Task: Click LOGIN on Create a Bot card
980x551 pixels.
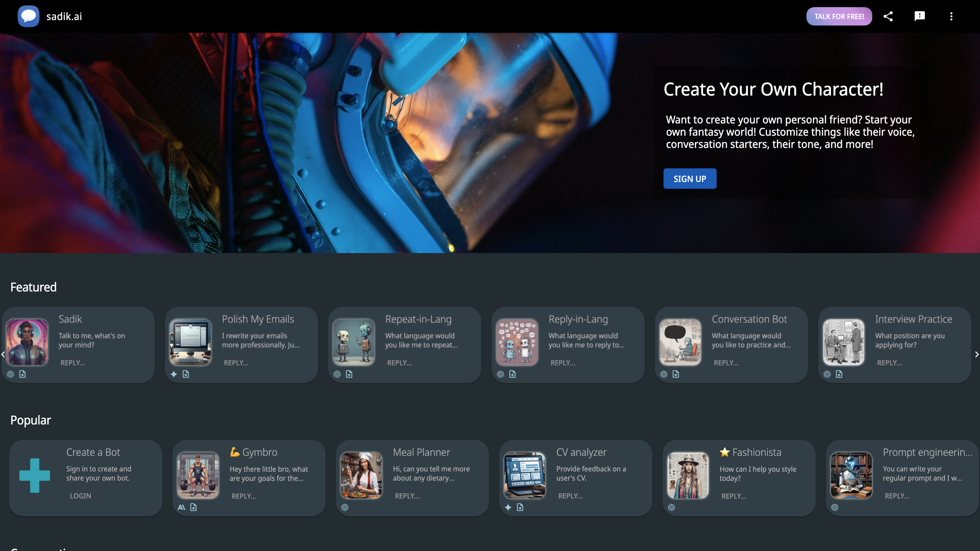Action: (x=80, y=496)
